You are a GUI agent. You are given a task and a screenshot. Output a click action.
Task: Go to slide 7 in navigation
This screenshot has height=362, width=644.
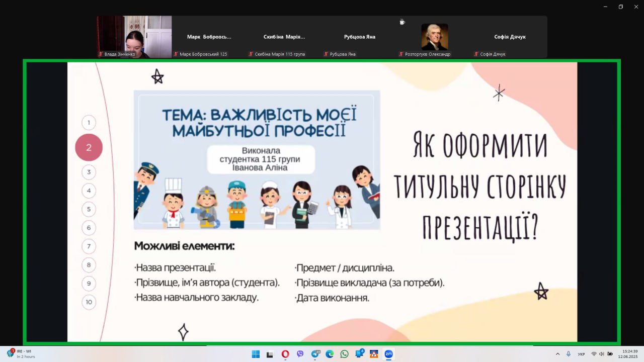(89, 246)
